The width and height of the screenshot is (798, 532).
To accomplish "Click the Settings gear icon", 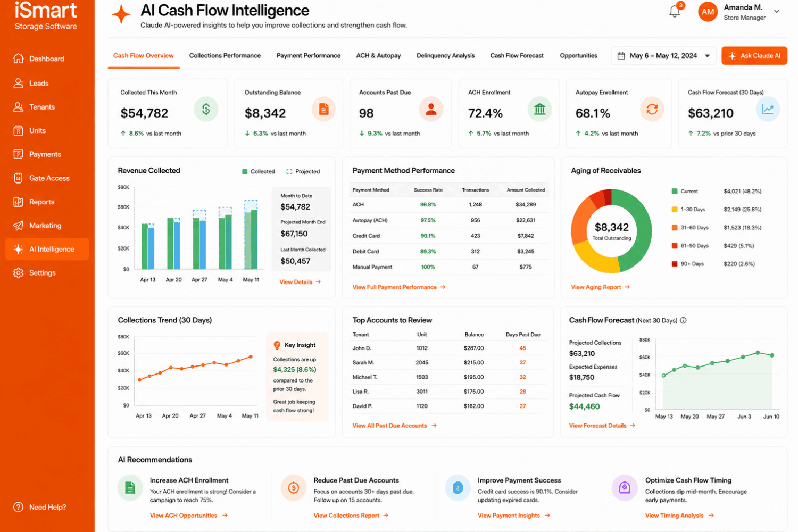I will tap(19, 273).
